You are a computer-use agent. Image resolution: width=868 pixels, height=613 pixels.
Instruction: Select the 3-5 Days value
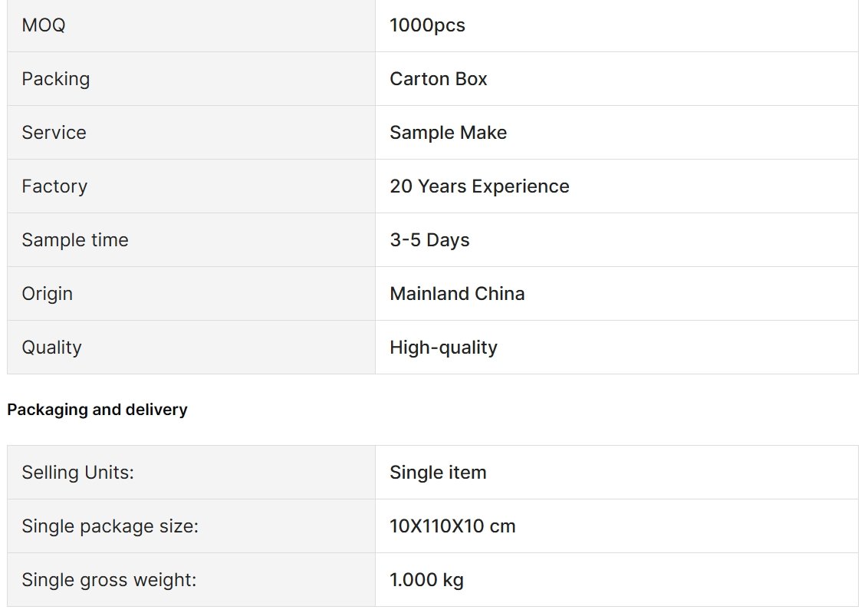[429, 240]
